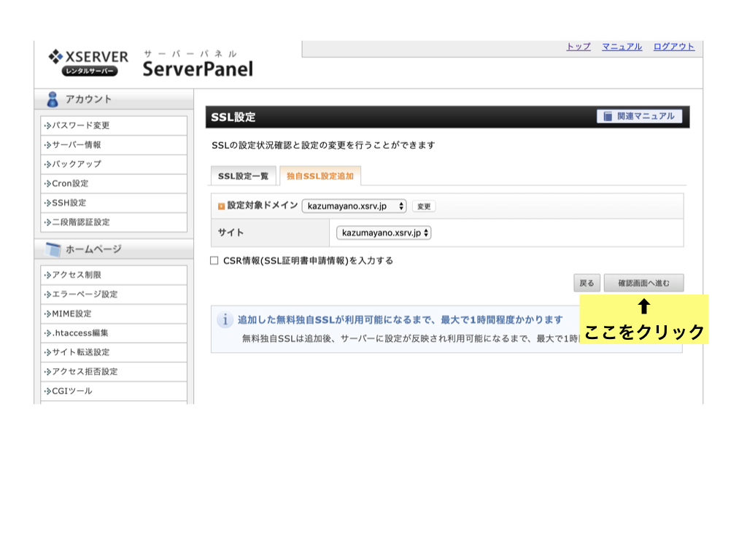The width and height of the screenshot is (747, 560).
Task: Select バックアップ menu item
Action: point(114,164)
